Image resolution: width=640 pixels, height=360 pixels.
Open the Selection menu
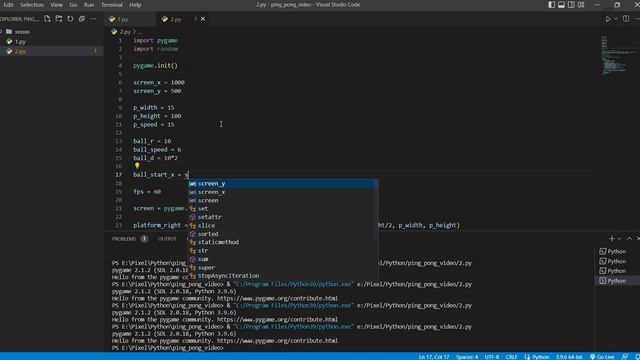(32, 5)
